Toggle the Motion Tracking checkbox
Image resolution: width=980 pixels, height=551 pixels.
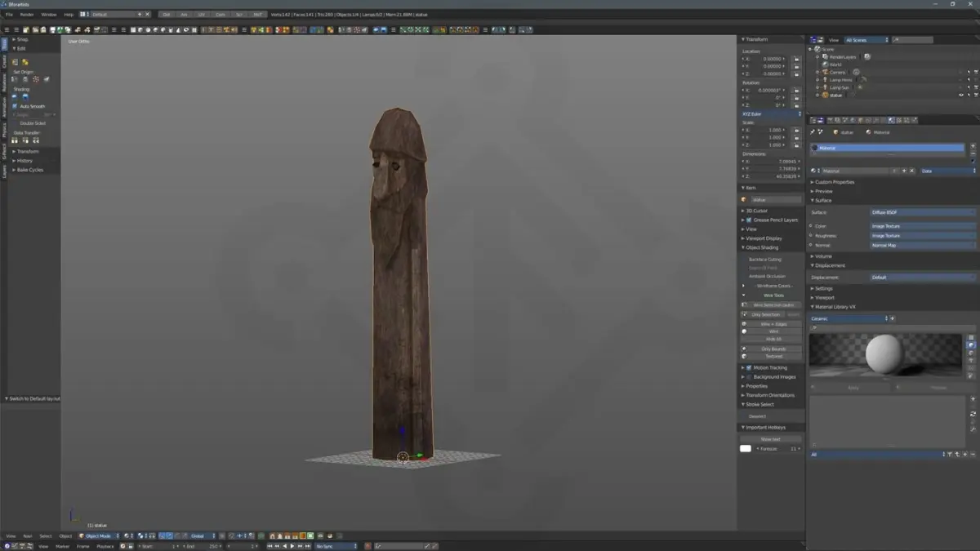tap(749, 367)
